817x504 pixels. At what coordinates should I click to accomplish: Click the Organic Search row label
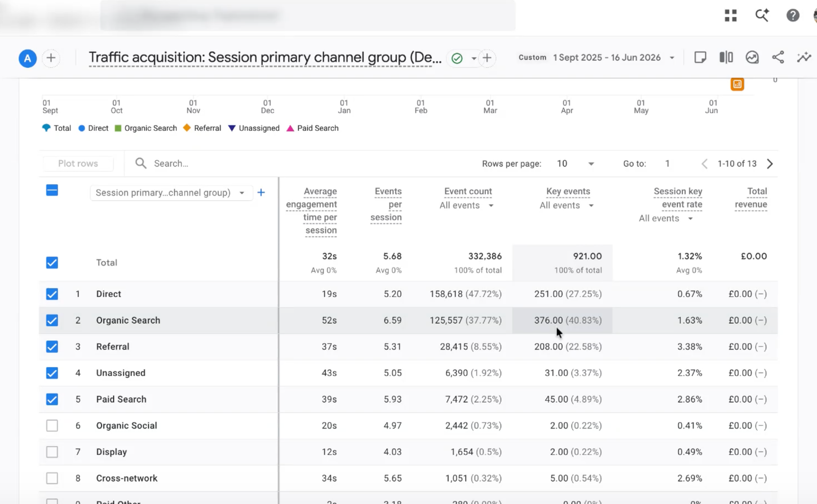(x=128, y=320)
